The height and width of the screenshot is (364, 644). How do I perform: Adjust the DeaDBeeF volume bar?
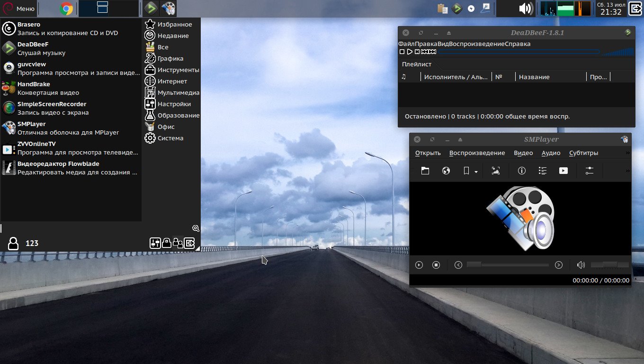click(617, 52)
